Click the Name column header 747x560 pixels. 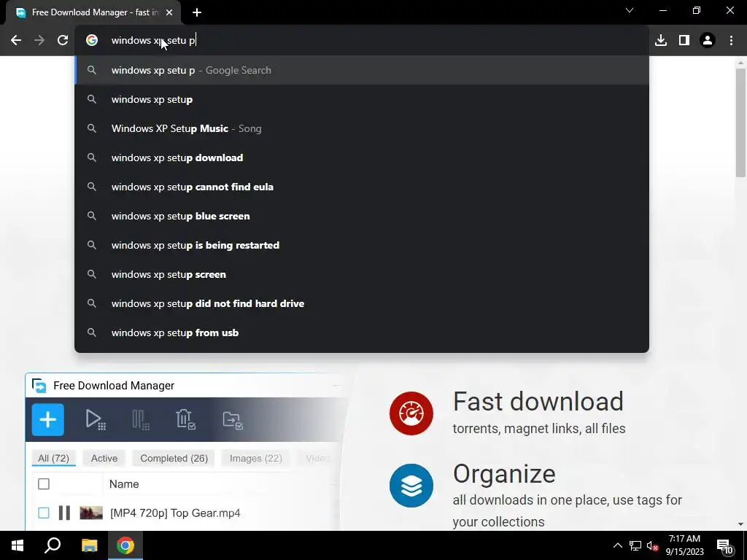click(124, 484)
